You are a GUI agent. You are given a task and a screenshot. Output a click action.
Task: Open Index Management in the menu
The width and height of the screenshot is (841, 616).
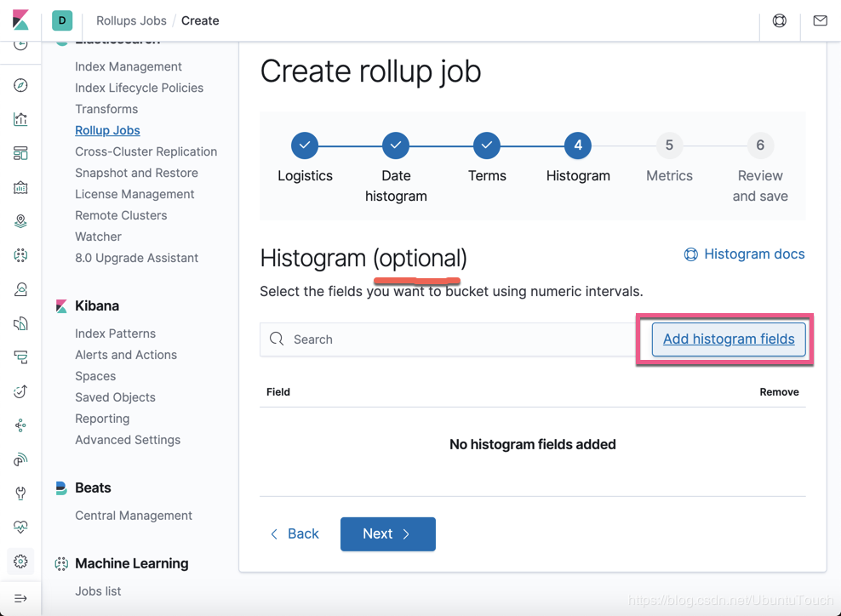129,66
